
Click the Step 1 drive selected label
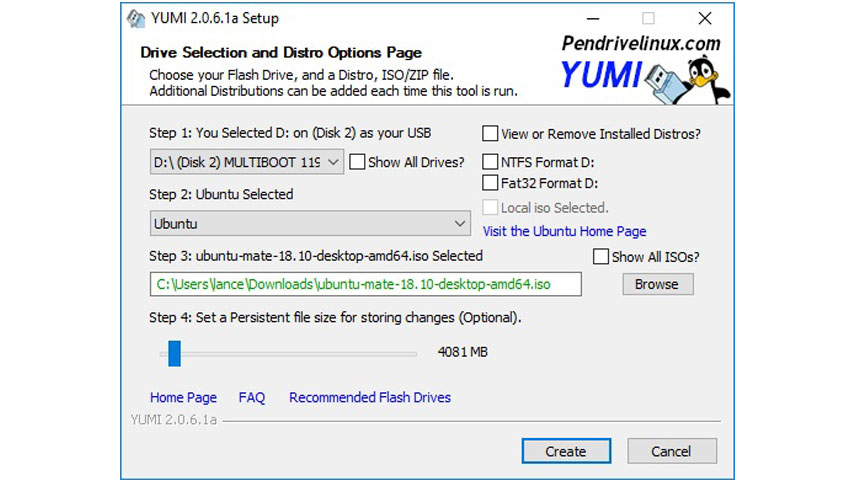[290, 133]
